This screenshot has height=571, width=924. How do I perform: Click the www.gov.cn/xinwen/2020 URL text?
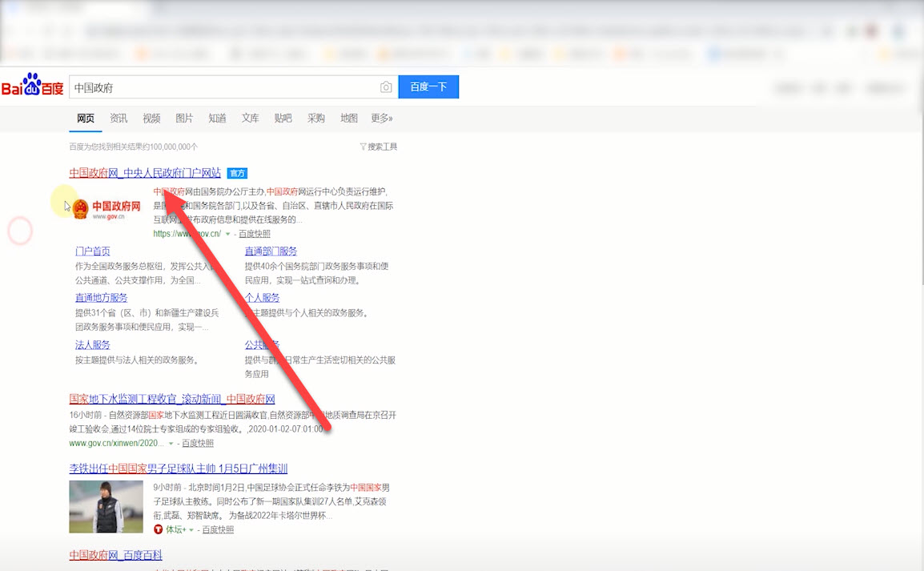coord(116,443)
